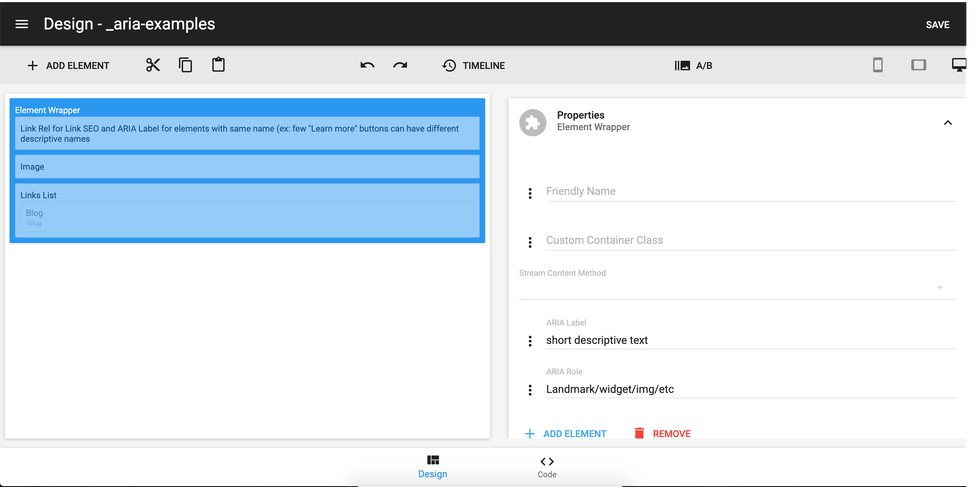Open options menu beside Friendly Name

[x=530, y=192]
